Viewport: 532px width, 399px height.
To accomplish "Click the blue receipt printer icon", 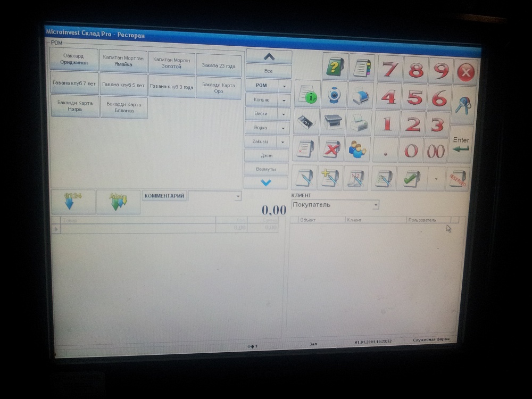I will click(x=360, y=96).
